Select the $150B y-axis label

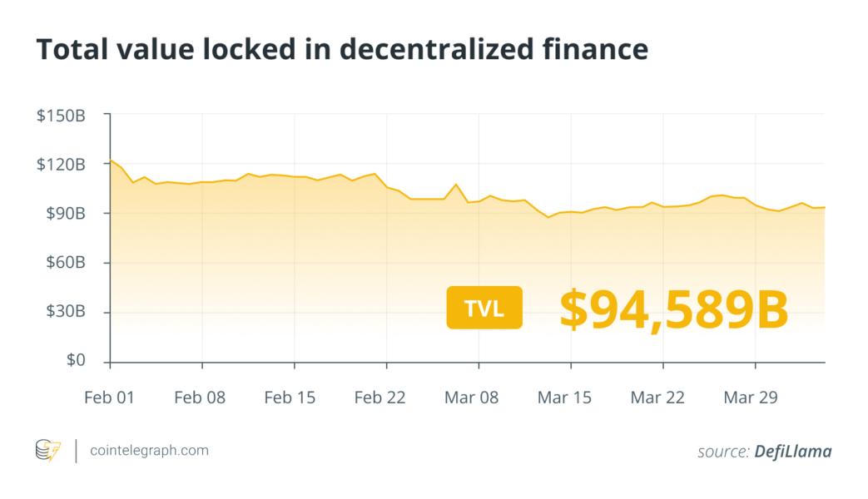coord(61,116)
